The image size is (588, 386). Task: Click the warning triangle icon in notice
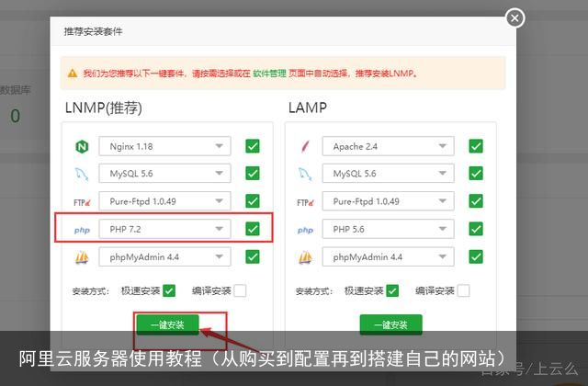point(73,74)
